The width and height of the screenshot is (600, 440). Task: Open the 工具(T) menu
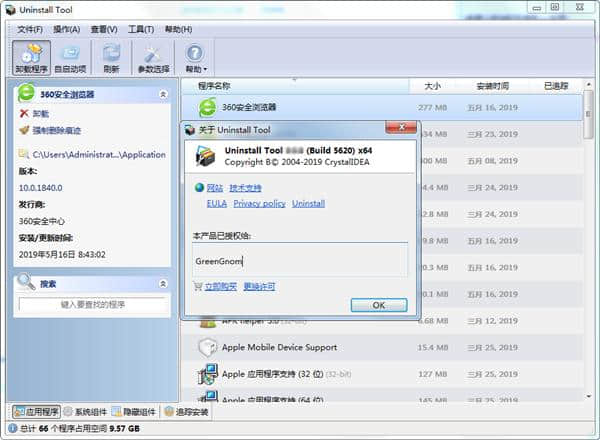coord(141,29)
